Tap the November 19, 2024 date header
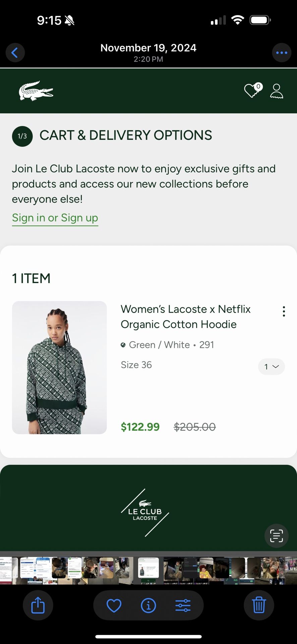297x644 pixels. [148, 48]
